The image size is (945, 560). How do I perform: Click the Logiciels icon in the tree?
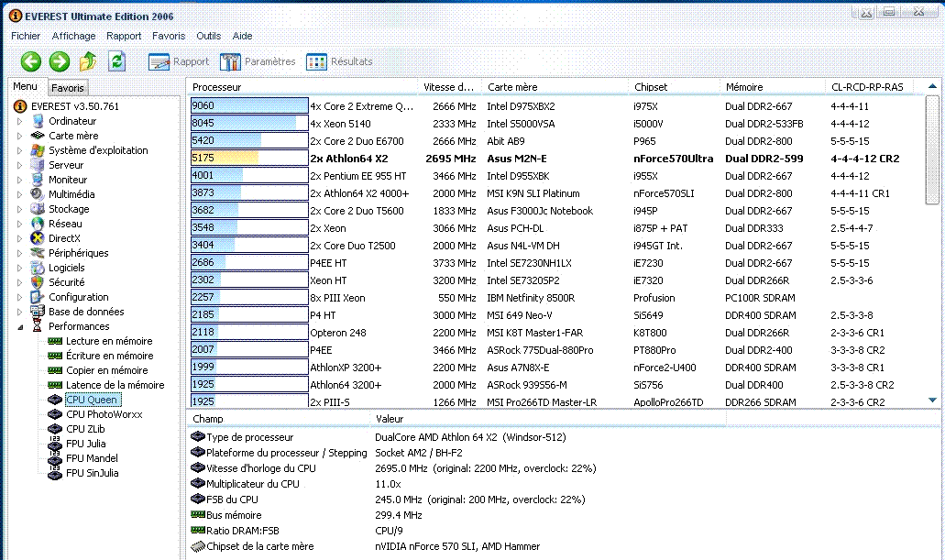click(x=38, y=268)
